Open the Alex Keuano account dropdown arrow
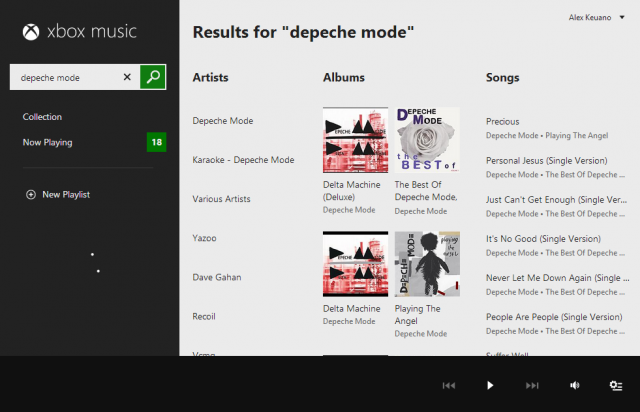640x412 pixels. click(622, 17)
